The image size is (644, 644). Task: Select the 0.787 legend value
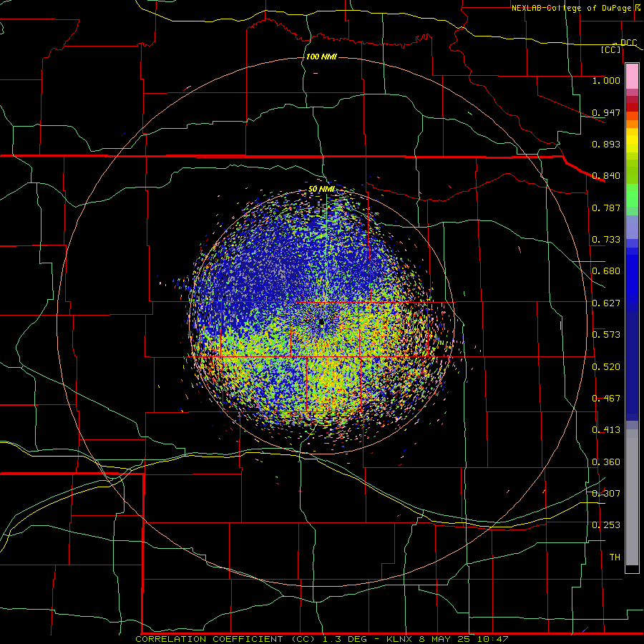606,208
